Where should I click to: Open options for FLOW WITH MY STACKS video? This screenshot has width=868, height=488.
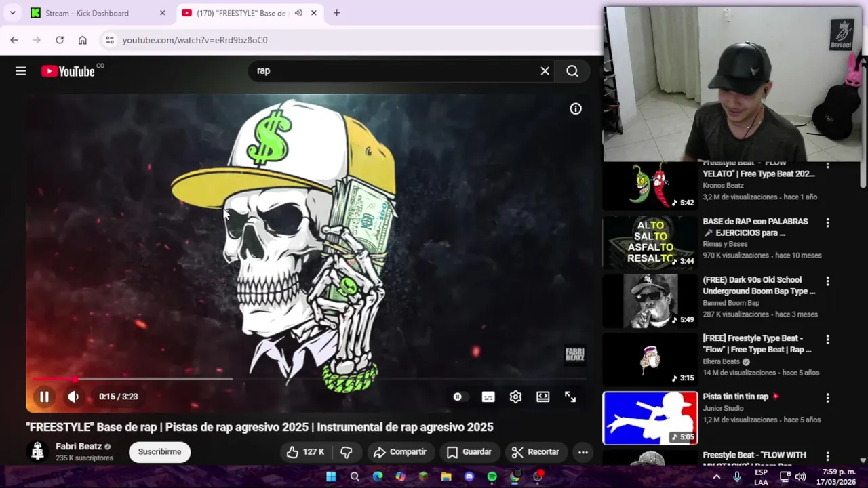pyautogui.click(x=827, y=456)
